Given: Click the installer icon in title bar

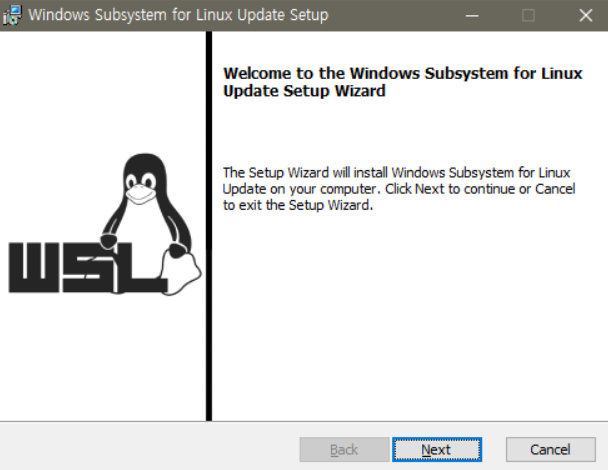Looking at the screenshot, I should (12, 16).
